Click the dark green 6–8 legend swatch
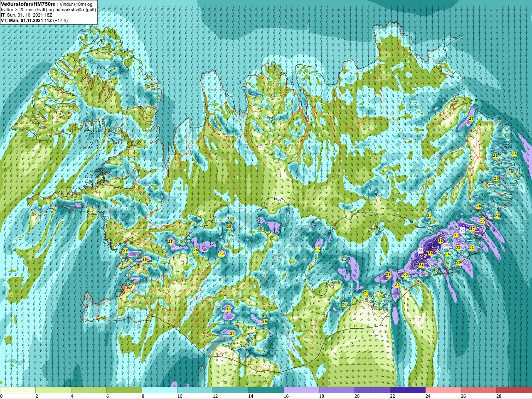 coord(124,390)
